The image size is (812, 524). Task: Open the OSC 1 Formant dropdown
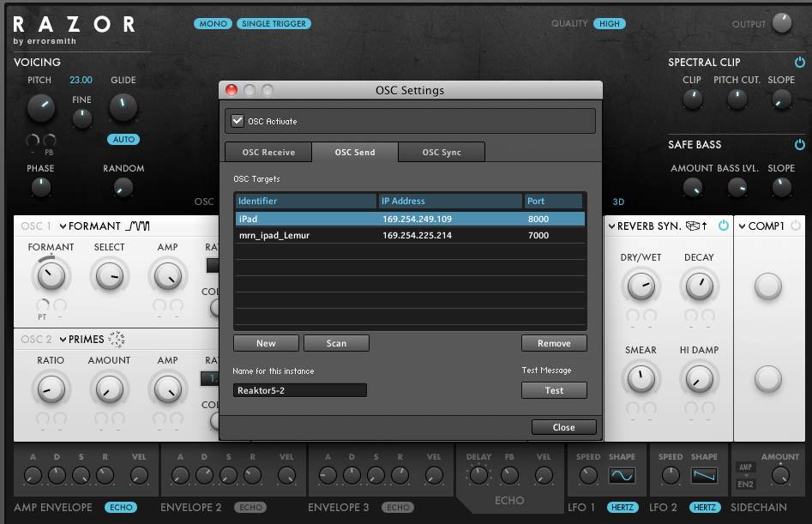[63, 226]
